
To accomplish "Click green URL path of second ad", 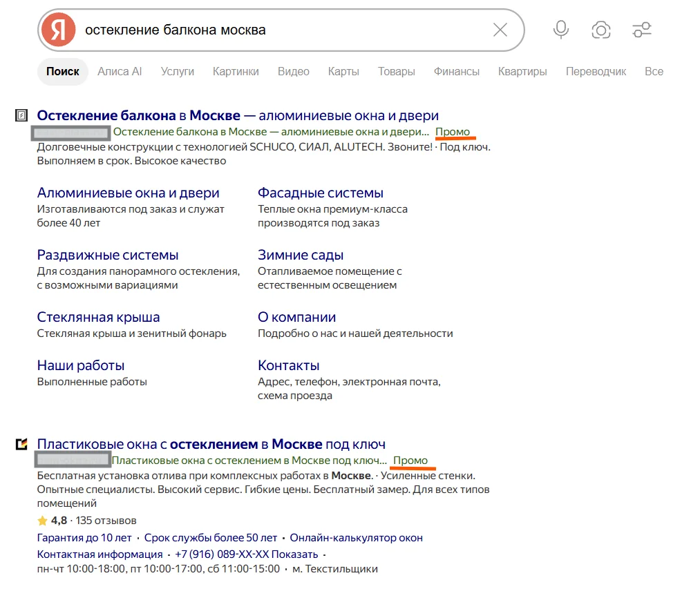I will [x=249, y=461].
